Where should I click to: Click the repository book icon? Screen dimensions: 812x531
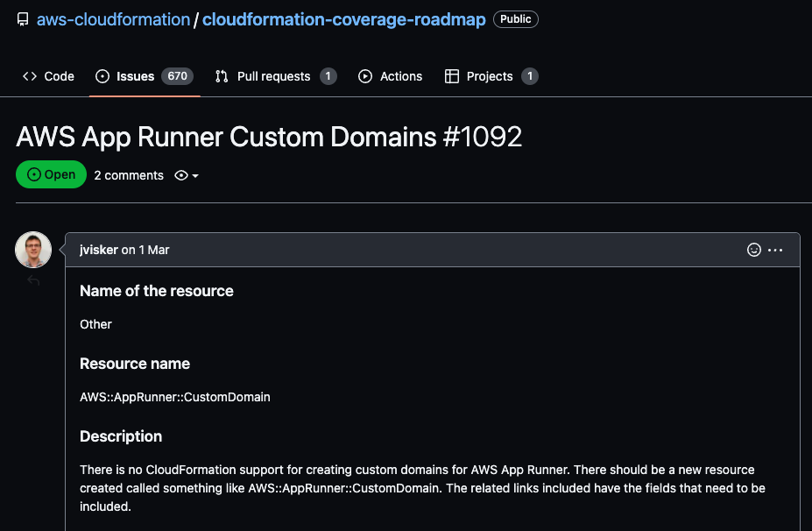[22, 18]
